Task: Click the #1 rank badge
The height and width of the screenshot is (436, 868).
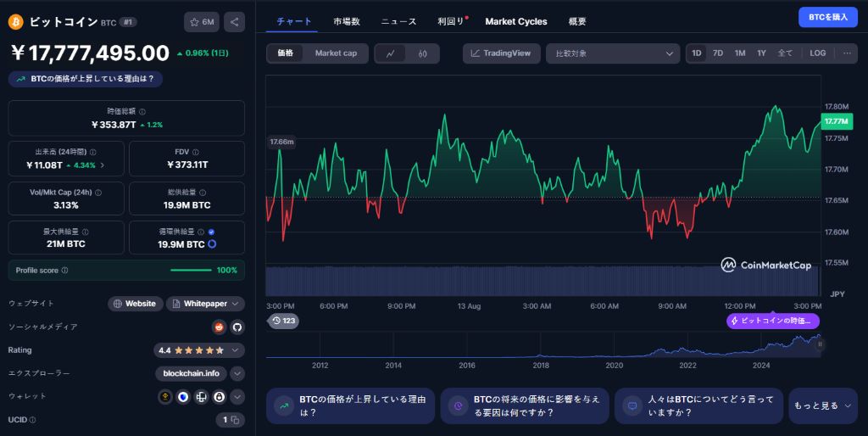Action: (128, 22)
